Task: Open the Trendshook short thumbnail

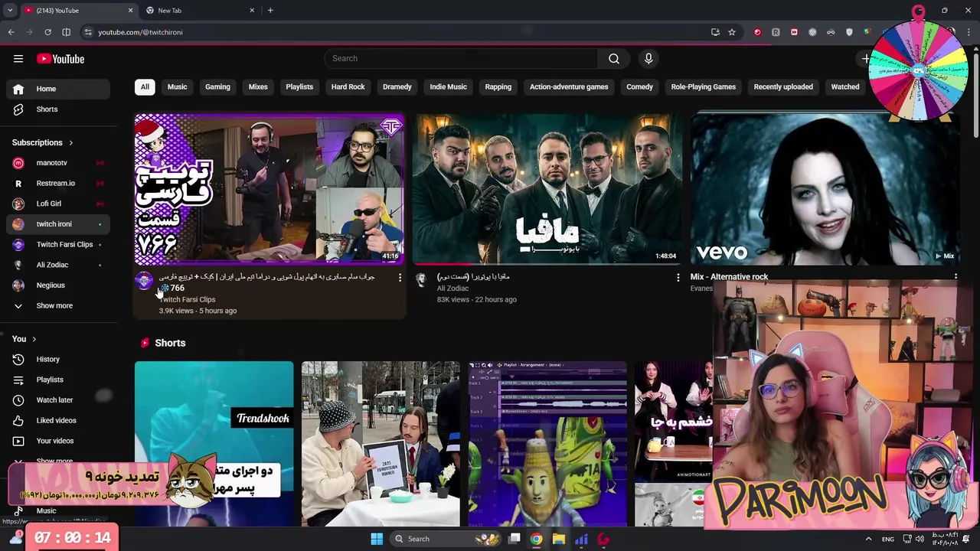Action: pos(214,444)
